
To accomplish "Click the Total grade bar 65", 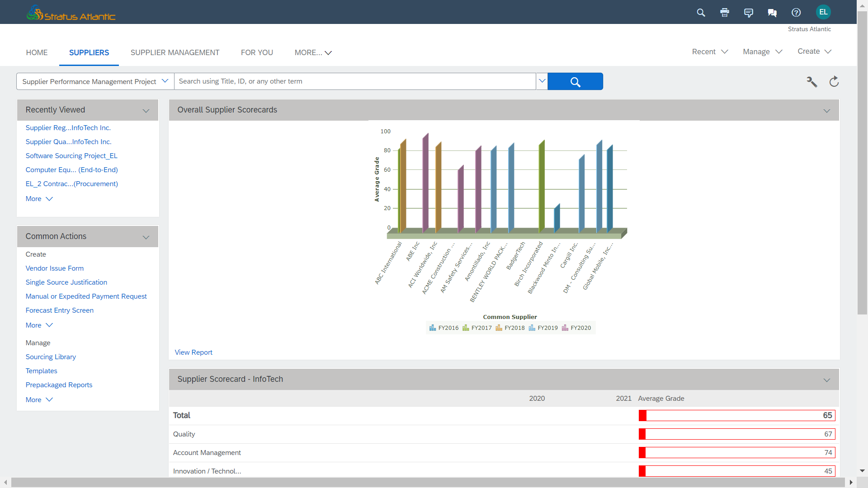I will (737, 415).
